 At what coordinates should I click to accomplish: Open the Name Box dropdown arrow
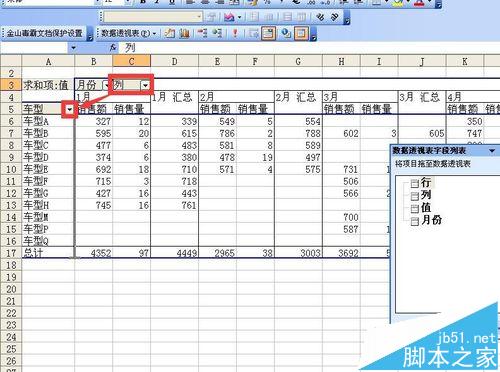(73, 48)
